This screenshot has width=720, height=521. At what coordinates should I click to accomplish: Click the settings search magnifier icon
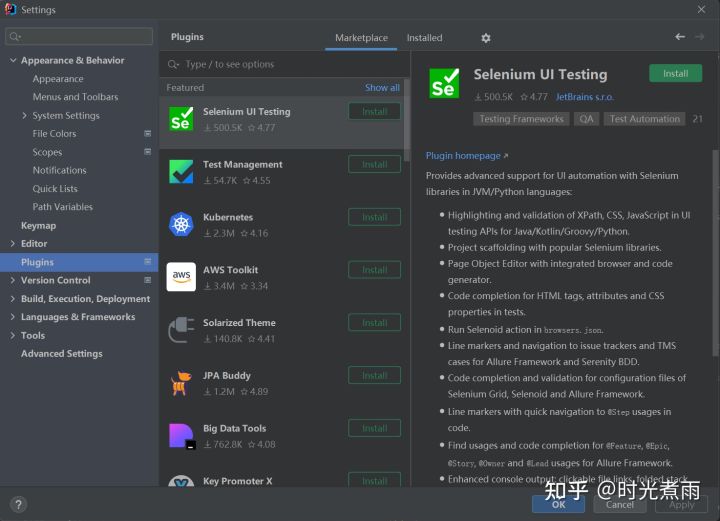click(15, 36)
